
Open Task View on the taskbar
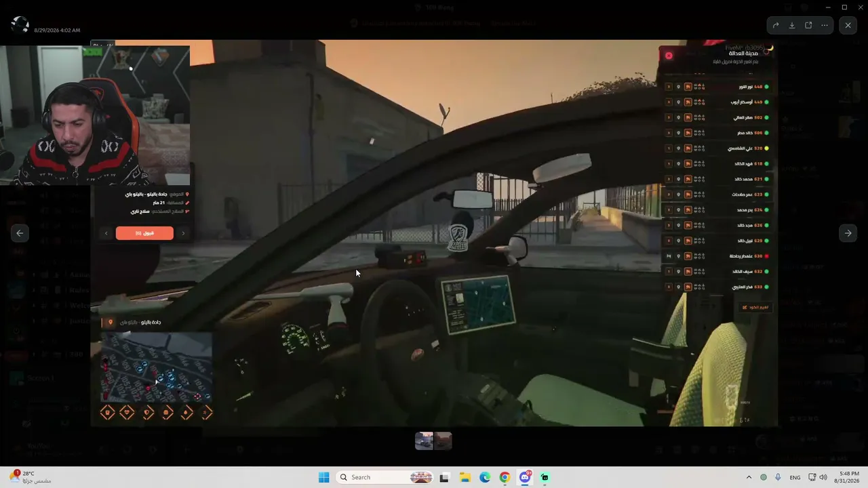[x=444, y=477]
